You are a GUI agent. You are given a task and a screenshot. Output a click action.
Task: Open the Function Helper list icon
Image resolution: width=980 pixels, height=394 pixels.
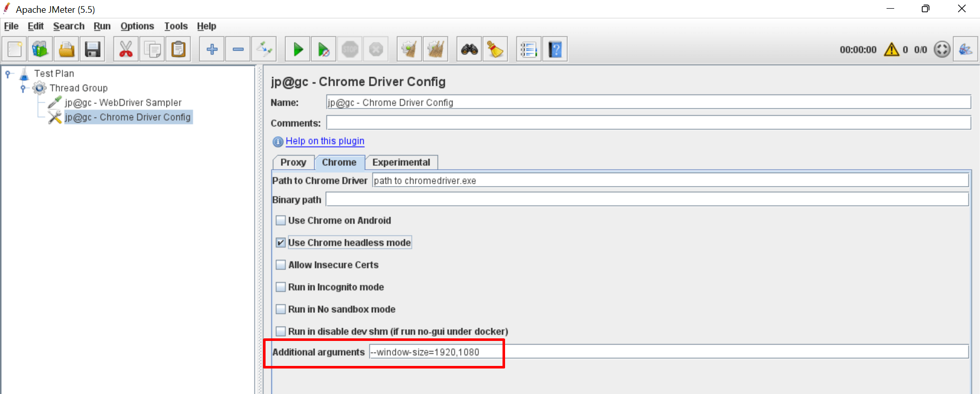tap(529, 50)
